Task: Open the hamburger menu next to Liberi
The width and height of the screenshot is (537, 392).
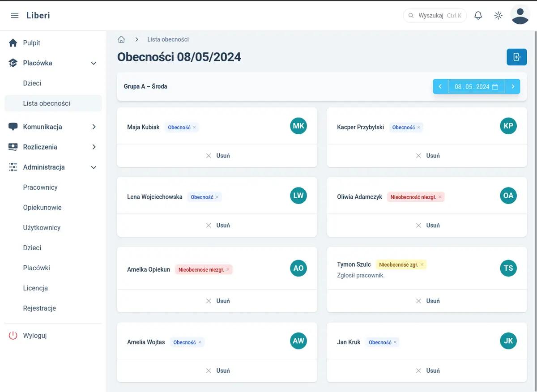Action: click(x=15, y=16)
